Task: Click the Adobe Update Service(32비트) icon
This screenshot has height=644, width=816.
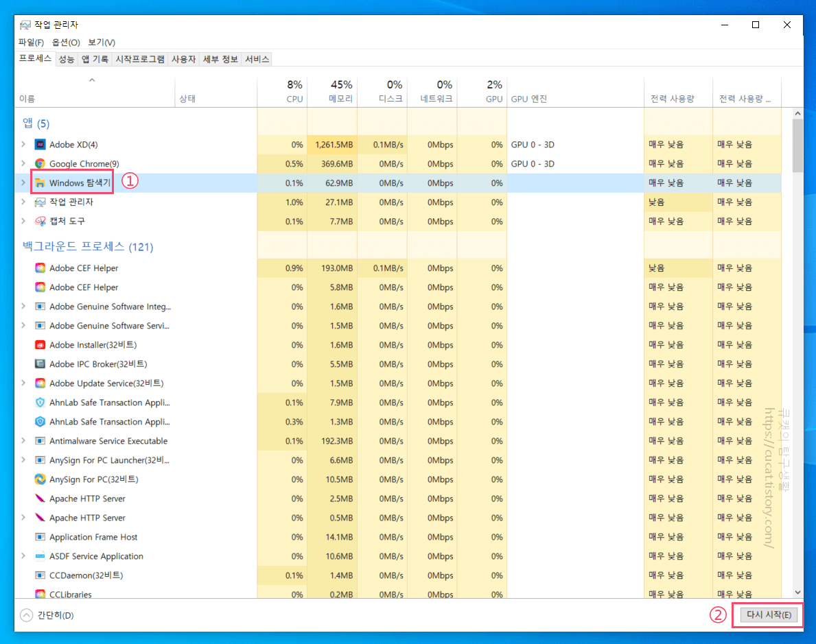Action: (x=40, y=383)
